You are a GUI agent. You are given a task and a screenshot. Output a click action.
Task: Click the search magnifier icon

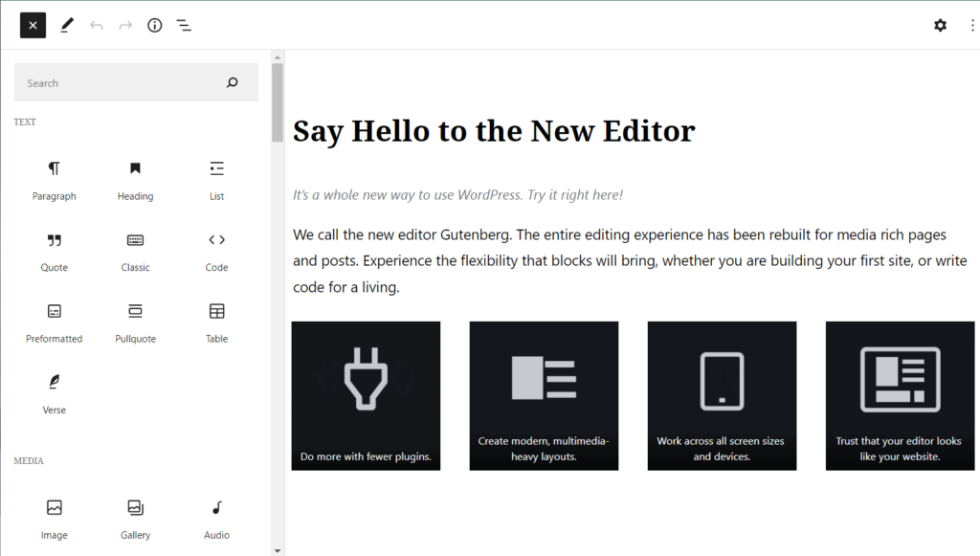coord(233,82)
